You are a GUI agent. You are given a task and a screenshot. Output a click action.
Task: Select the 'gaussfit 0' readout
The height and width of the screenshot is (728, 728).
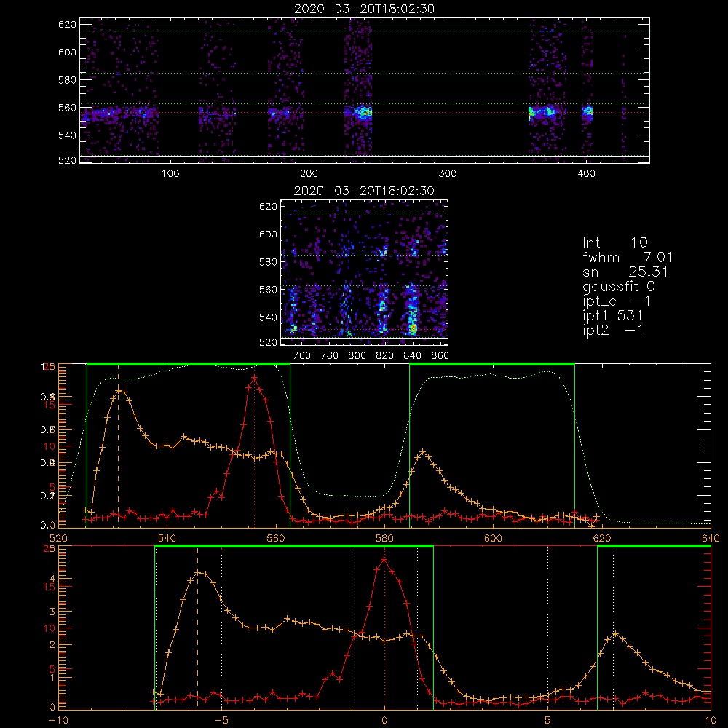click(x=618, y=286)
